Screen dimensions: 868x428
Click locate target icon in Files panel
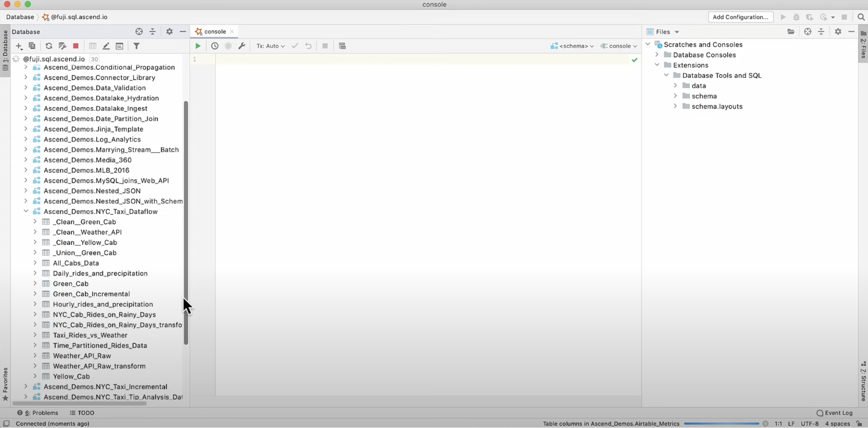808,32
